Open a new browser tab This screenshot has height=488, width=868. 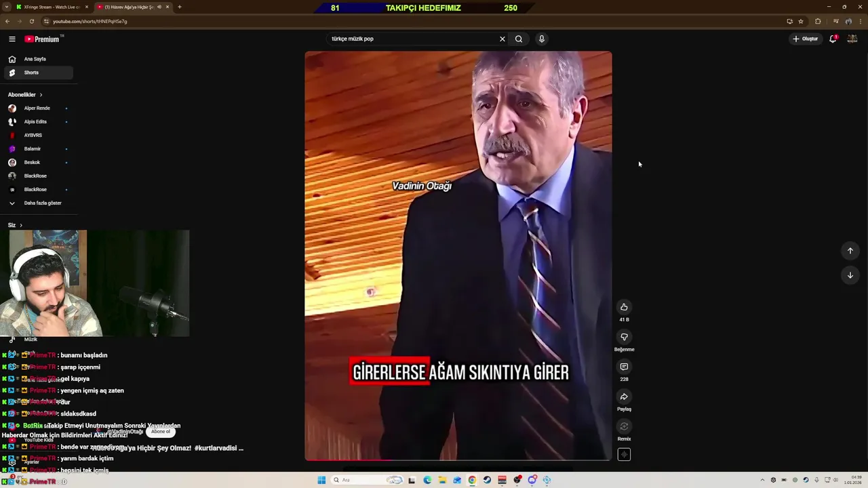click(180, 7)
